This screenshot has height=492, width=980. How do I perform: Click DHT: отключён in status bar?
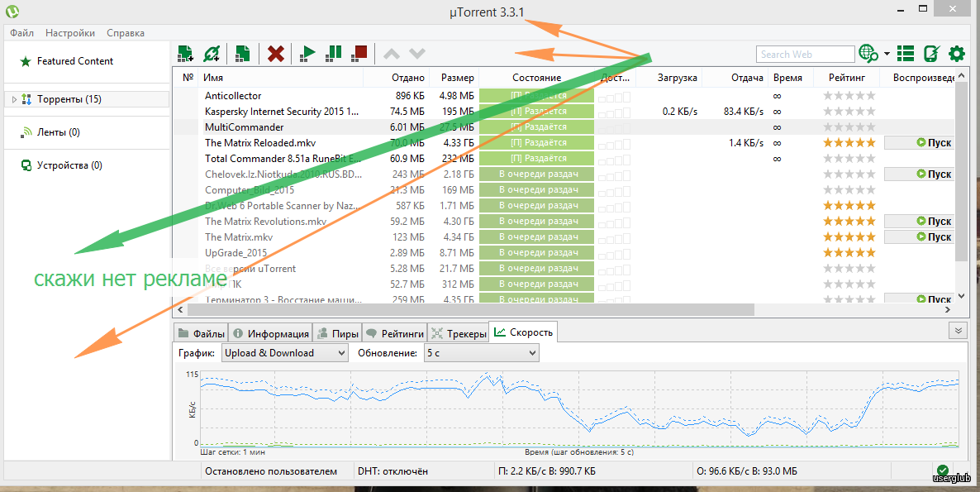[392, 471]
